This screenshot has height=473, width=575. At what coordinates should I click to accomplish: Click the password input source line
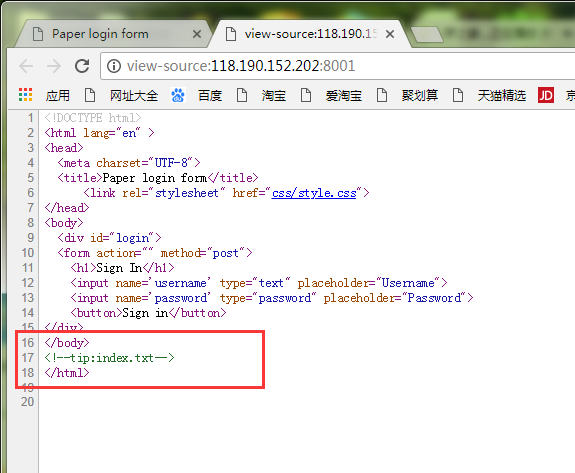[x=272, y=298]
